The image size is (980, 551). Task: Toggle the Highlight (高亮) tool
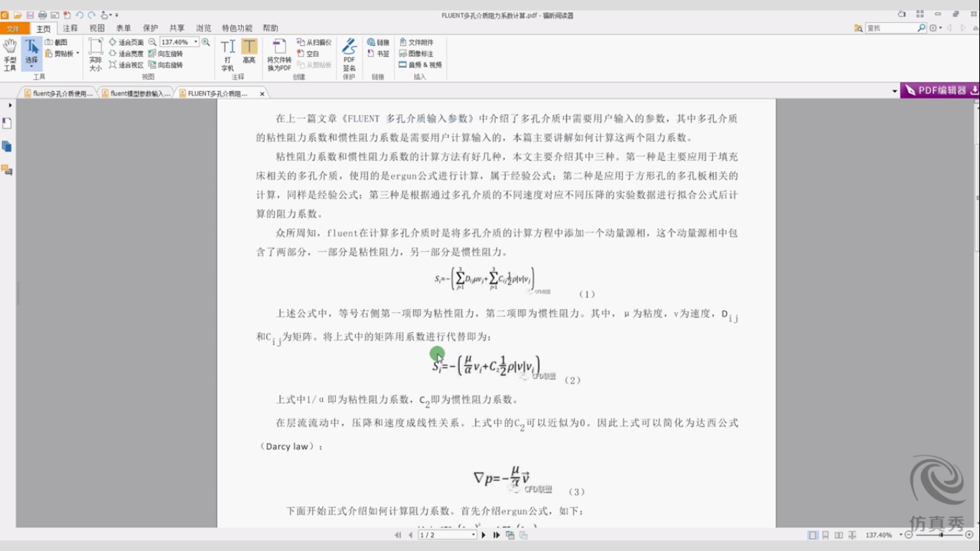[x=249, y=51]
